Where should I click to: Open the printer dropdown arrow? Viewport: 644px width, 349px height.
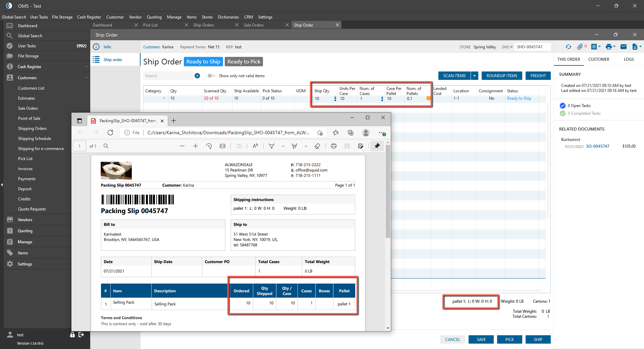pos(614,47)
